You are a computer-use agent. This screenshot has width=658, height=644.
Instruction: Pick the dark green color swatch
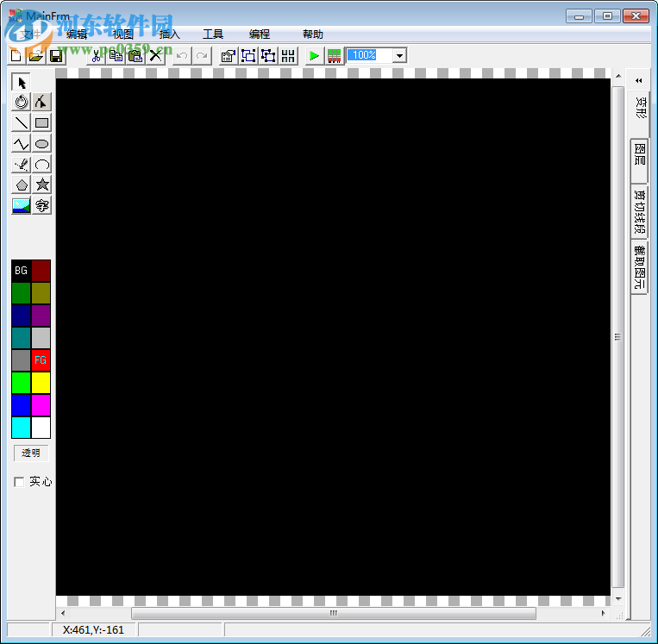click(21, 293)
